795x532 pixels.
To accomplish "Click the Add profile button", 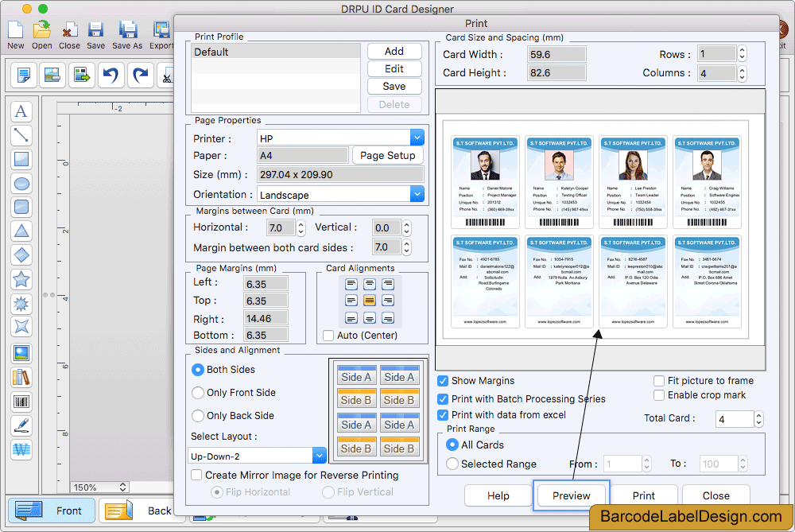I will tap(394, 51).
